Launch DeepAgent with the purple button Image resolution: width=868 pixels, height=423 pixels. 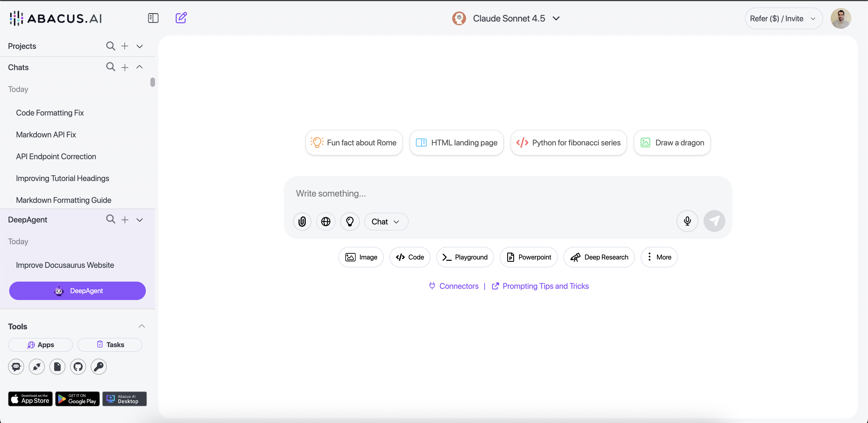[77, 291]
